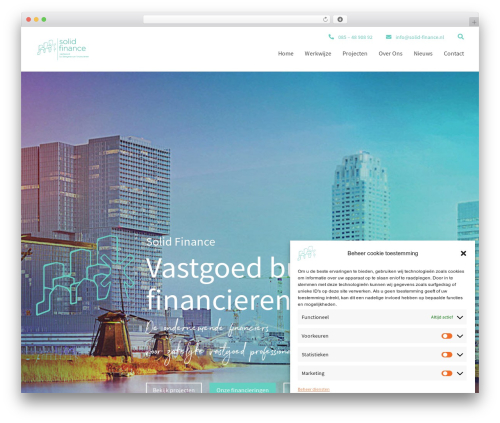
Task: Toggle the Marketing cookie switch
Action: [447, 373]
